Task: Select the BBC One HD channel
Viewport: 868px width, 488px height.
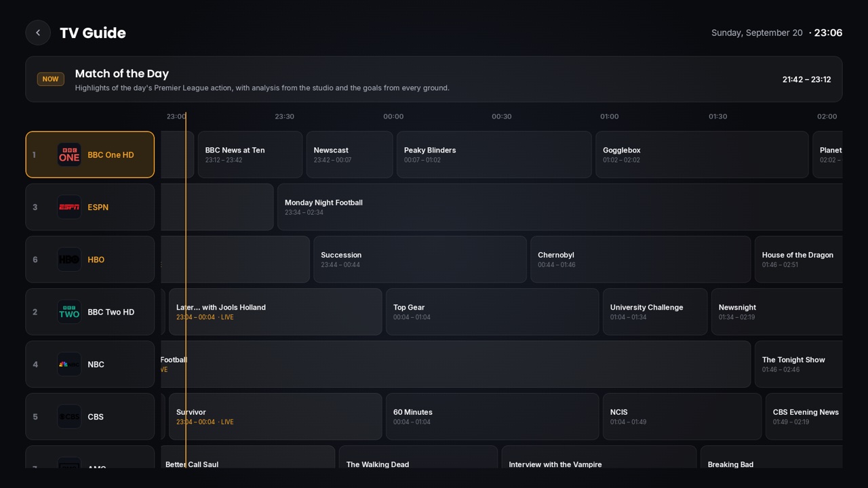Action: (90, 155)
